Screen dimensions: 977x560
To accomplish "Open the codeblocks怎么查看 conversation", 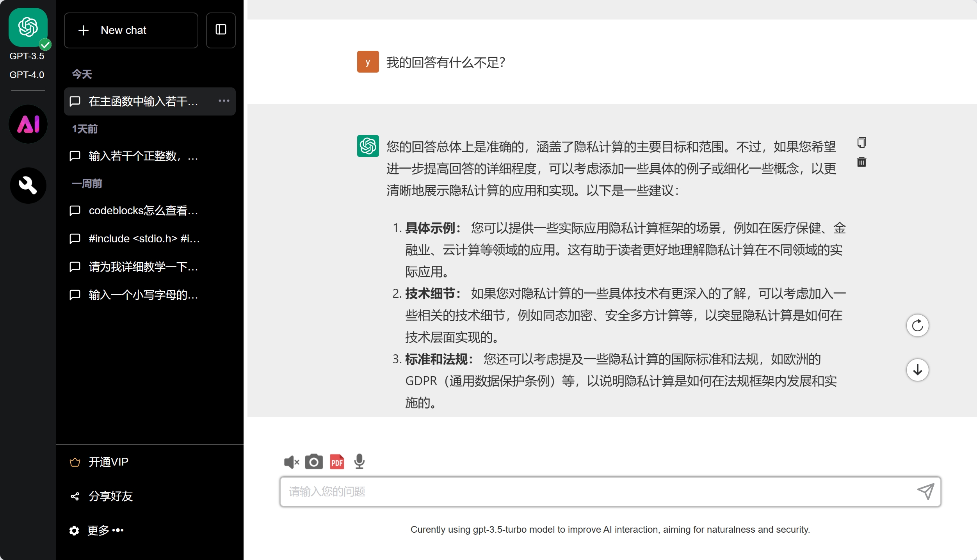I will pyautogui.click(x=143, y=211).
